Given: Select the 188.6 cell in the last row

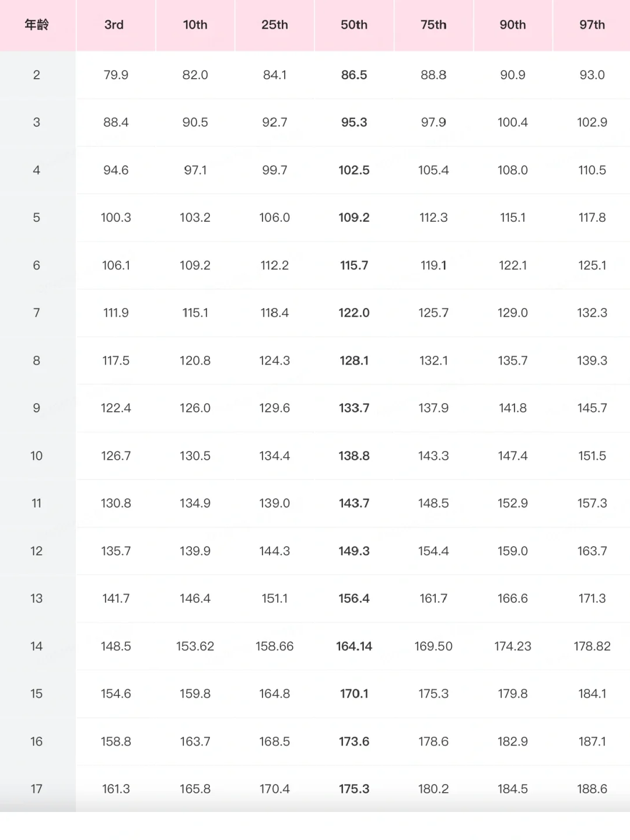Looking at the screenshot, I should coord(592,789).
